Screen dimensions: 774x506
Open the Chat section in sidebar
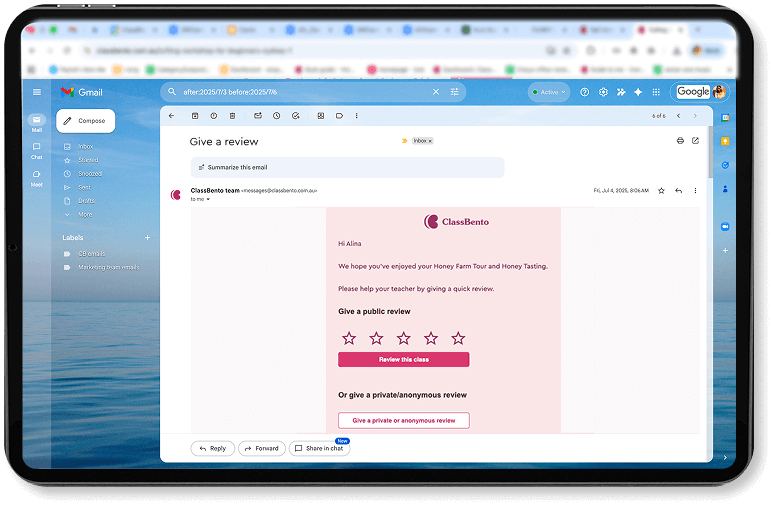pos(37,151)
